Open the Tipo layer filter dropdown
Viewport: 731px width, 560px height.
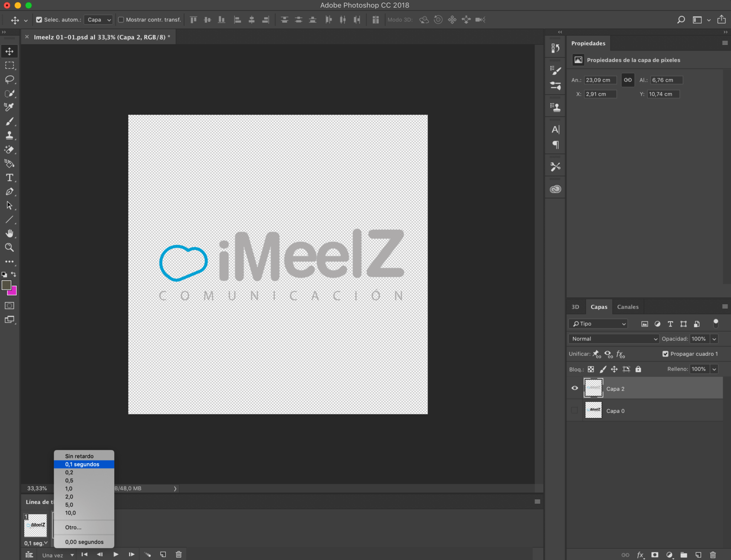(x=599, y=324)
